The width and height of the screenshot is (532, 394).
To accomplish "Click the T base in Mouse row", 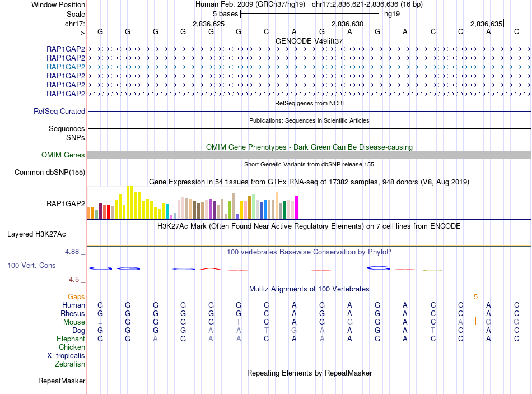I will [x=239, y=322].
